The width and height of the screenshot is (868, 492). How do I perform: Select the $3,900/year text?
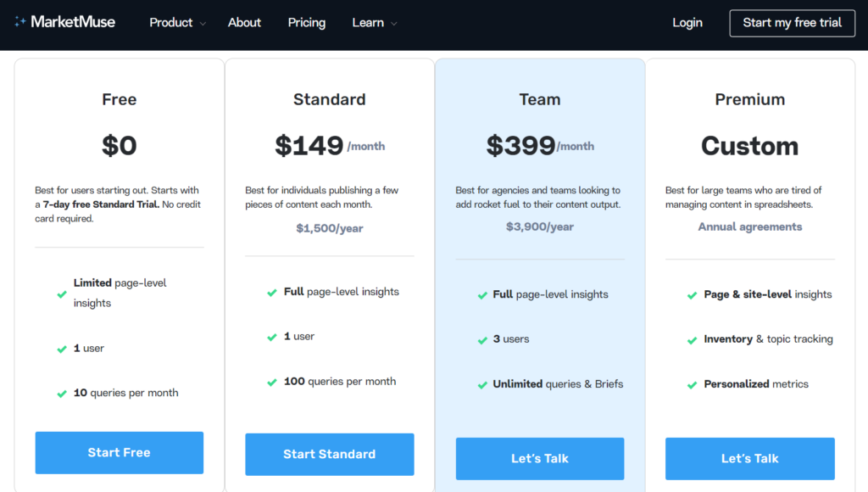540,226
